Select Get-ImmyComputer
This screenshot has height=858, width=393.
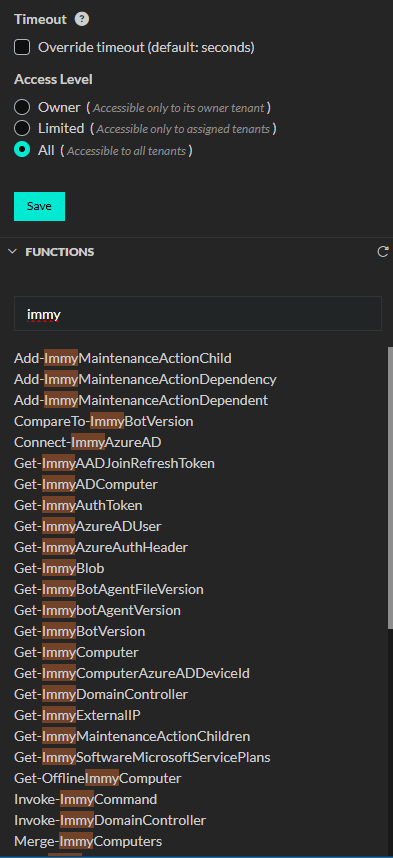(x=76, y=652)
